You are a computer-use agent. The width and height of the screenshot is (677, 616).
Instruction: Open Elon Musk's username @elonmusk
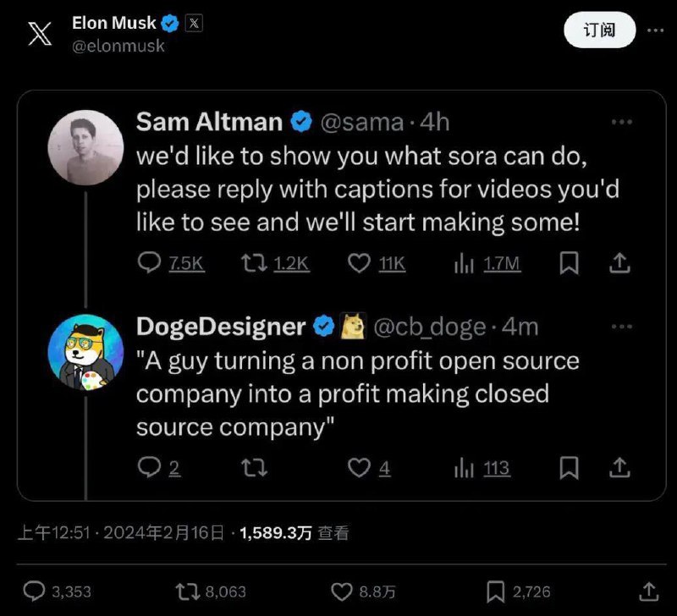(120, 47)
